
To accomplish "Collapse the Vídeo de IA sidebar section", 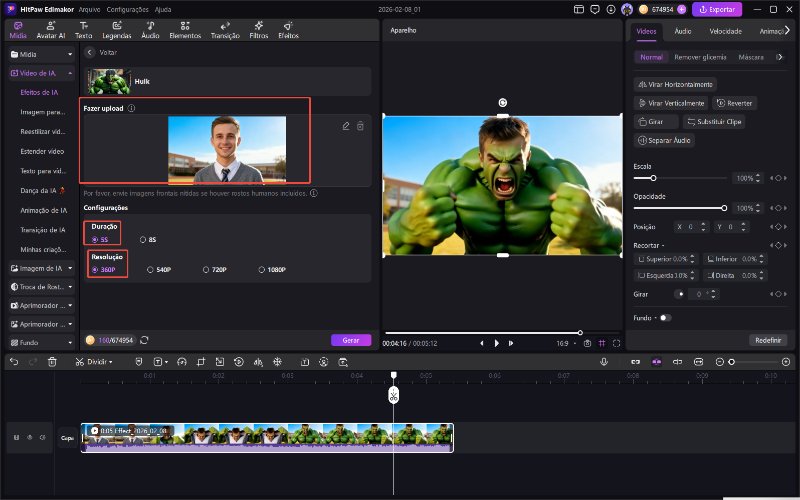I will tap(42, 73).
